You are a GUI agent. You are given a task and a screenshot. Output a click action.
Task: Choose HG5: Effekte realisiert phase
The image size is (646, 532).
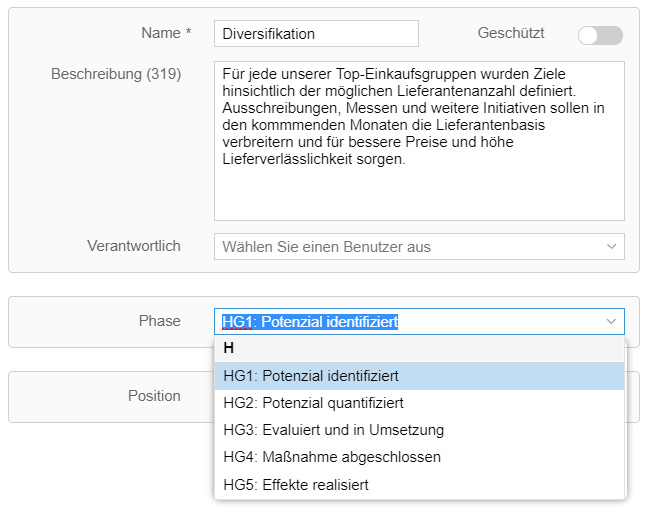click(296, 484)
